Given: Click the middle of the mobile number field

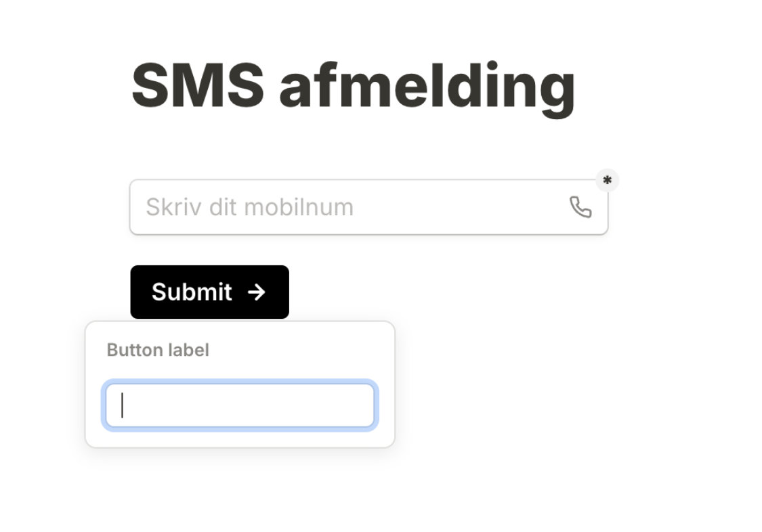Looking at the screenshot, I should [x=369, y=207].
